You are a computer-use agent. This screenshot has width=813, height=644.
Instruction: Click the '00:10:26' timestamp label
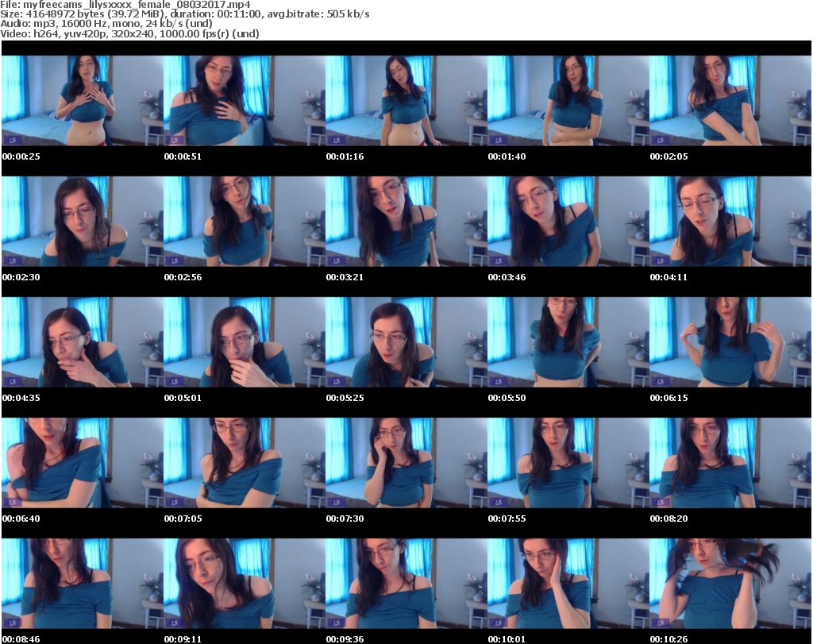click(669, 639)
